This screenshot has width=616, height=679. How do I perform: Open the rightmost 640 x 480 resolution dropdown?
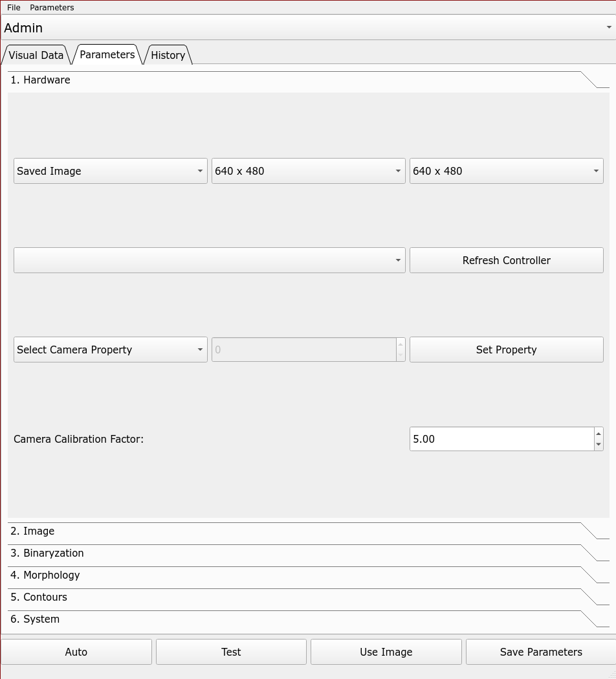point(507,171)
